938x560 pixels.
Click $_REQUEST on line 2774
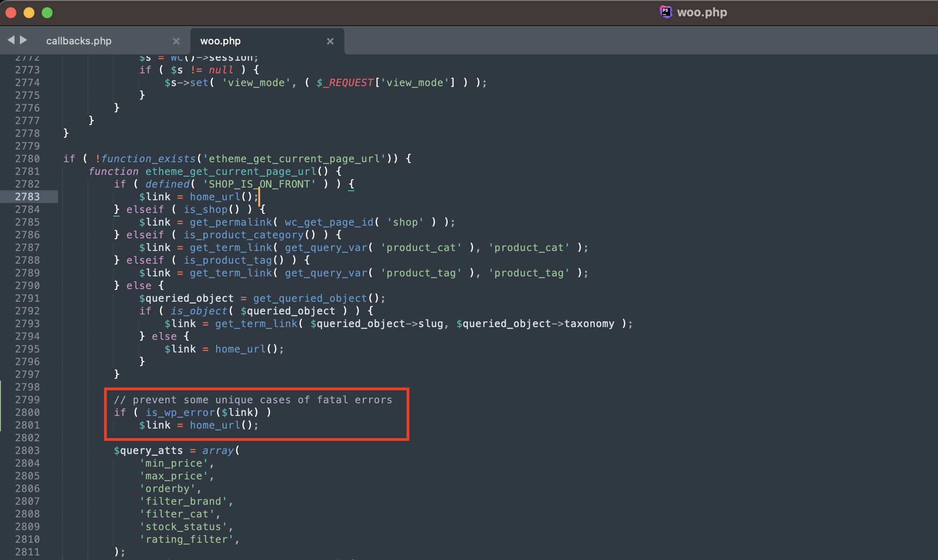click(x=345, y=82)
